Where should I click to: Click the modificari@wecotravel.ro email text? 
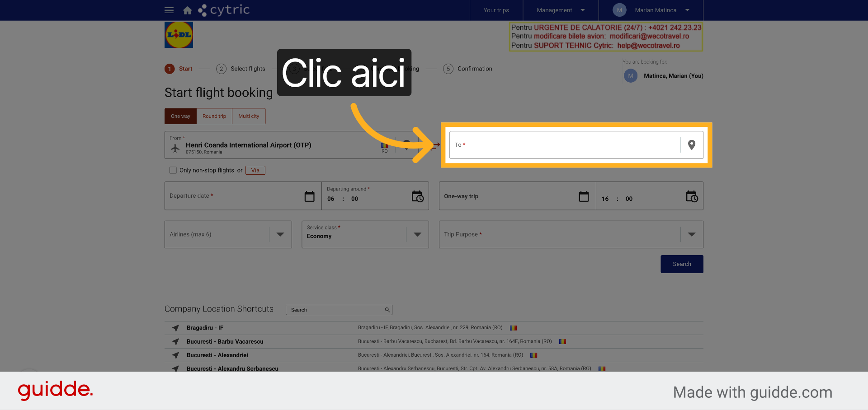pyautogui.click(x=649, y=36)
